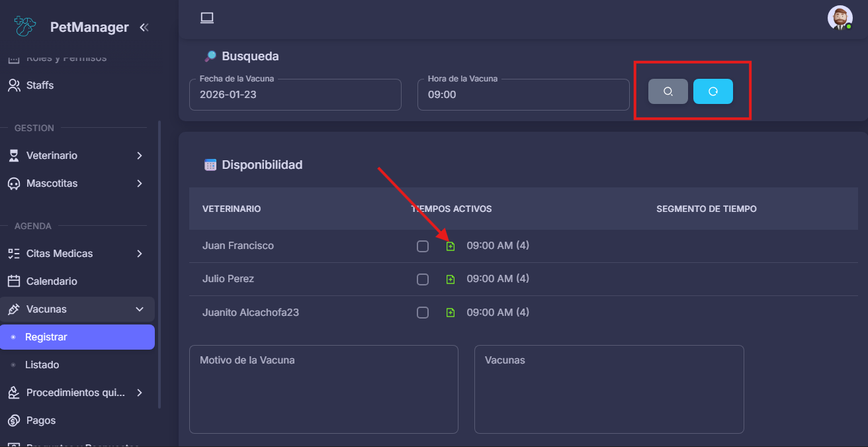Viewport: 868px width, 447px height.
Task: Click the laptop icon in top bar
Action: point(207,18)
